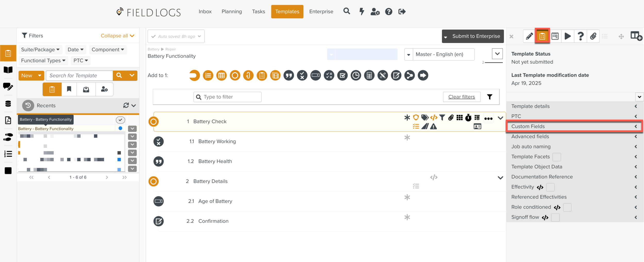Select the clock icon in Add to row
This screenshot has width=644, height=262.
tap(356, 75)
